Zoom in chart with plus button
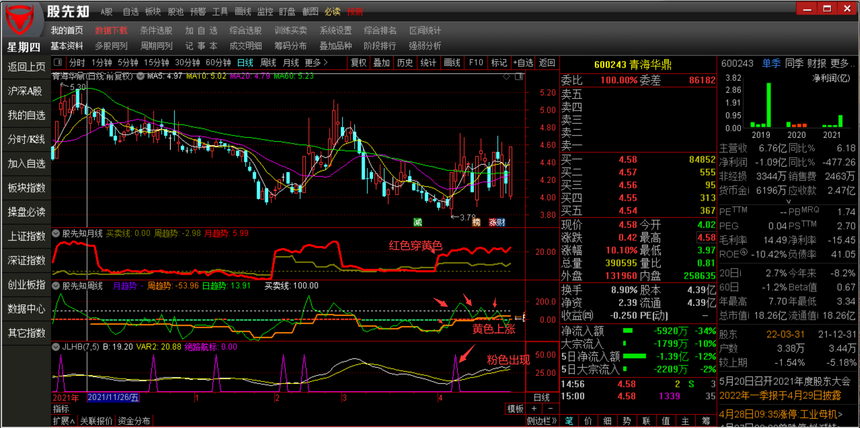Screen dimensions: 860x428 pos(534,409)
